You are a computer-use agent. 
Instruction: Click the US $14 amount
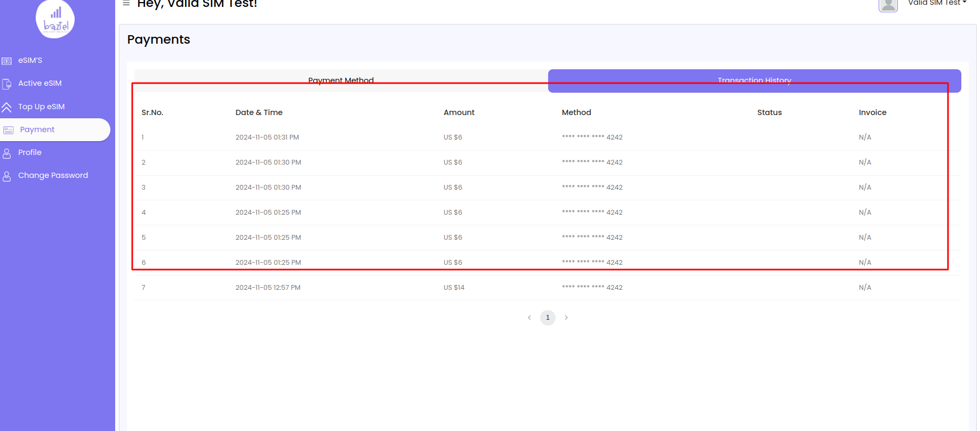coord(454,288)
